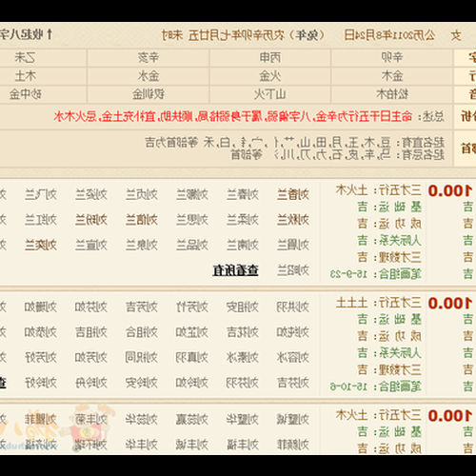Pick the name 刘耀华
Image resolution: width=476 pixels, height=476 pixels.
coord(243,419)
